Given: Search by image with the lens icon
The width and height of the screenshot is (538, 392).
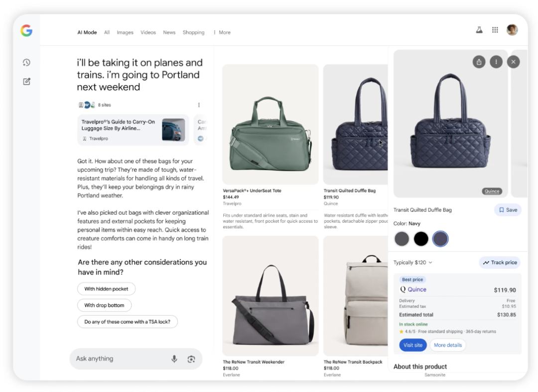Looking at the screenshot, I should (191, 359).
